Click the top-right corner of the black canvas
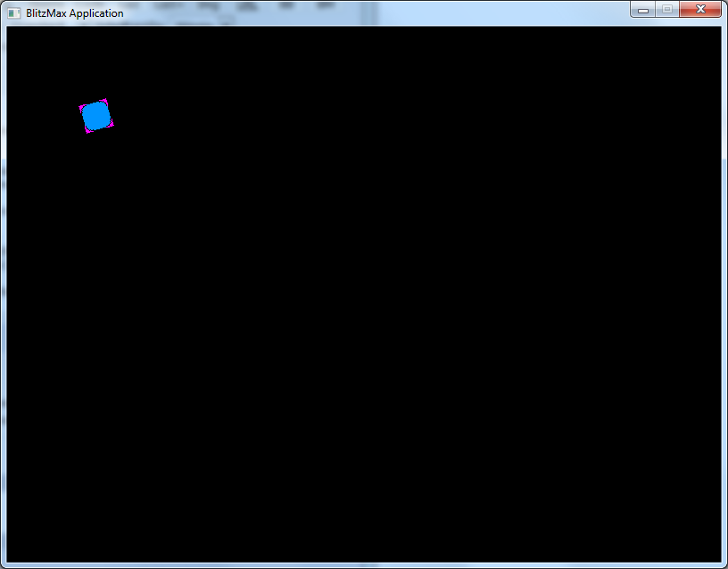Image resolution: width=728 pixels, height=569 pixels. click(x=718, y=29)
